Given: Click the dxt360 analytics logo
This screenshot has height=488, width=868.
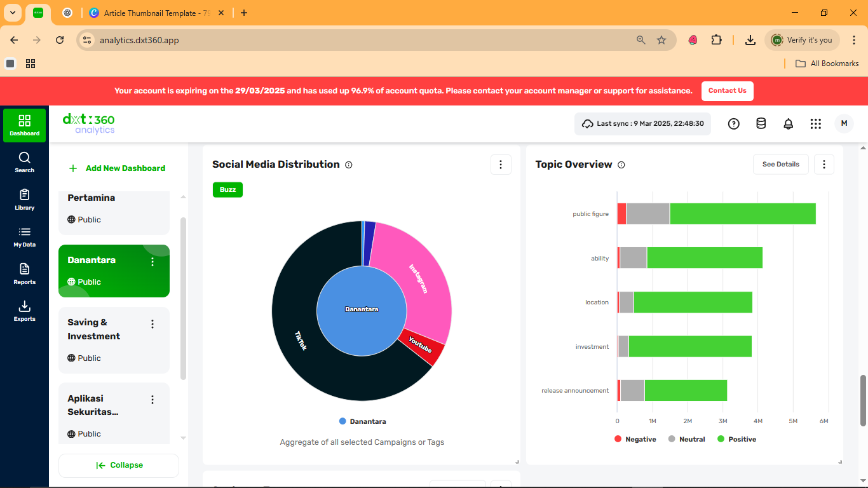Looking at the screenshot, I should [x=88, y=123].
